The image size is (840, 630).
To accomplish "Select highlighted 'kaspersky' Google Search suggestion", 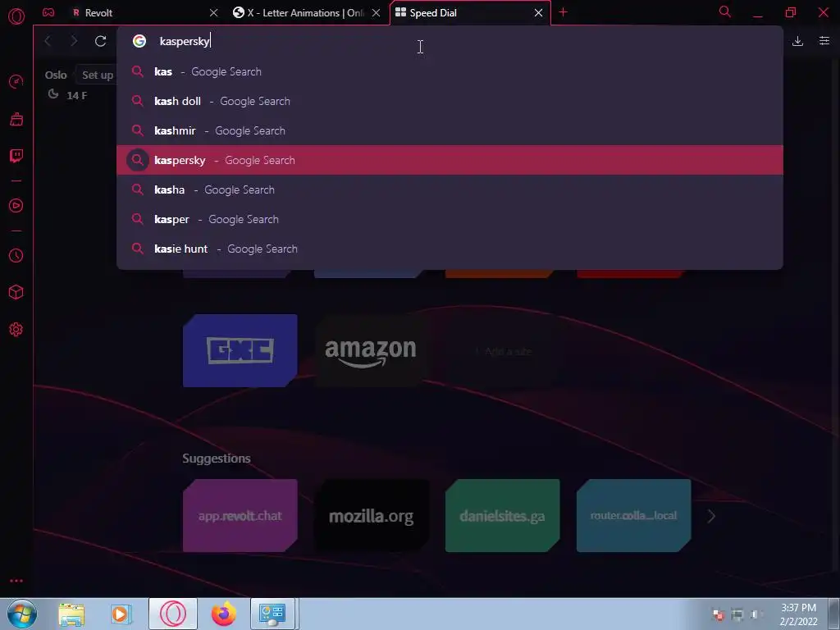I will pos(450,160).
